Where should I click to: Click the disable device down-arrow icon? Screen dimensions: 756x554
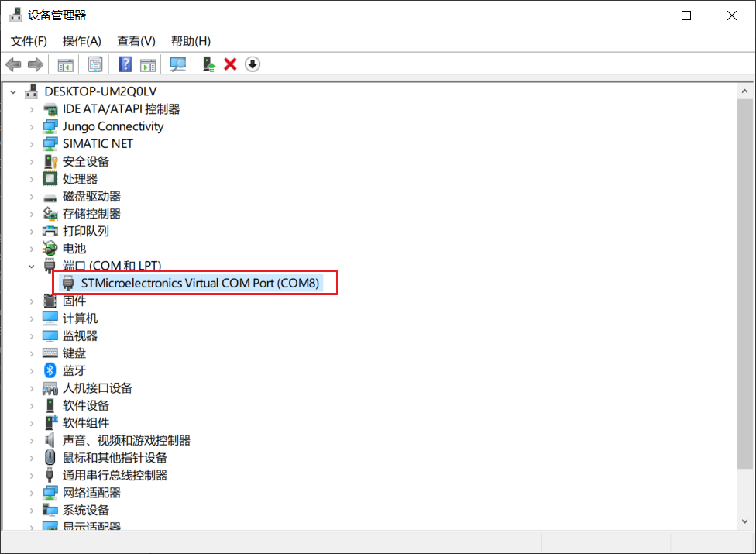click(252, 64)
